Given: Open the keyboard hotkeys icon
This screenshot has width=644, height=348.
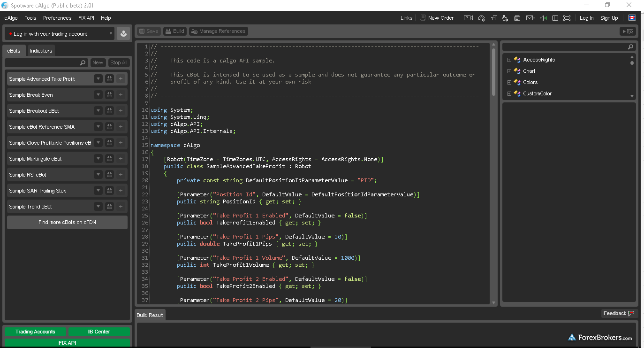Looking at the screenshot, I should point(517,18).
